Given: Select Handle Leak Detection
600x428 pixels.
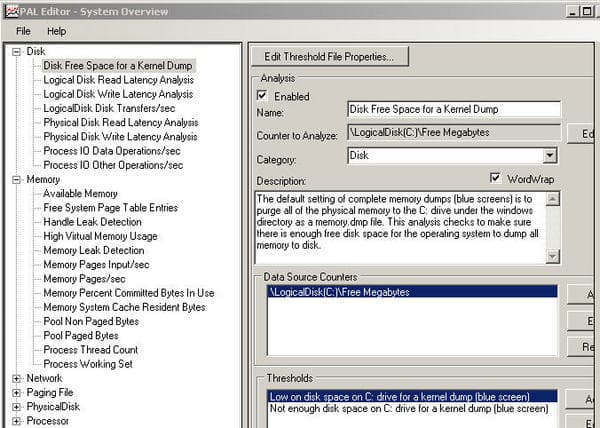Looking at the screenshot, I should coord(92,222).
